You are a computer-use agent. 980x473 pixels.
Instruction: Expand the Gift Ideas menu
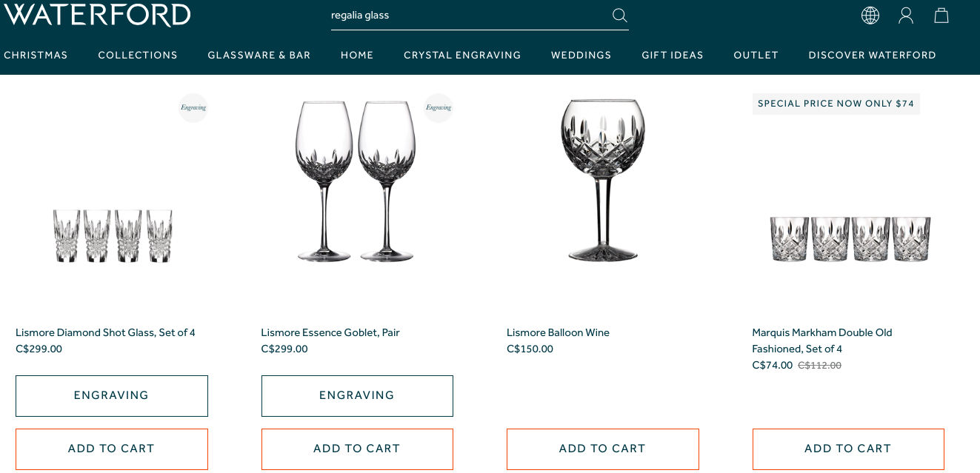tap(673, 56)
